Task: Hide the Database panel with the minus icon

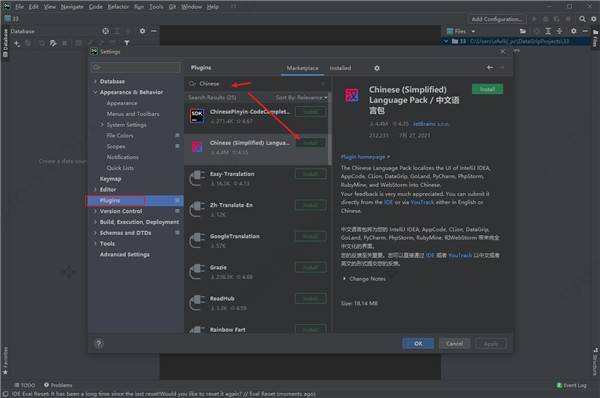Action: click(153, 31)
